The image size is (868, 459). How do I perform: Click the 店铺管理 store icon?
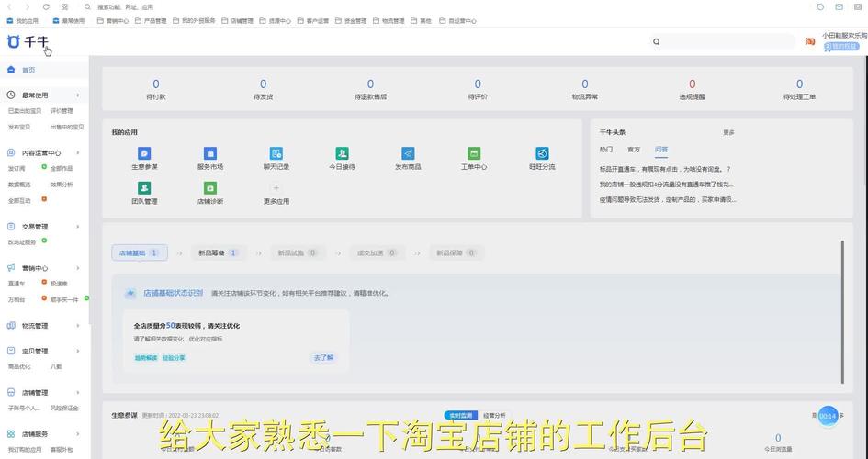(x=11, y=392)
